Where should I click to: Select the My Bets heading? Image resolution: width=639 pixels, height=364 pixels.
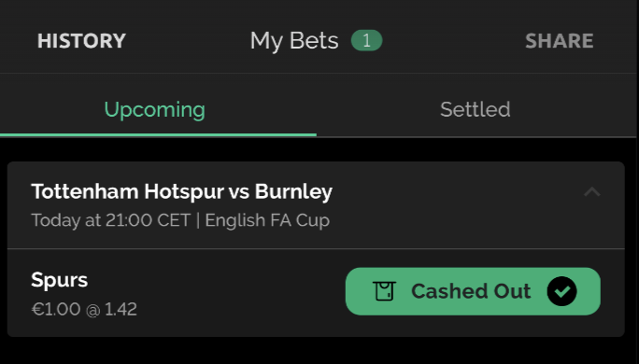294,41
